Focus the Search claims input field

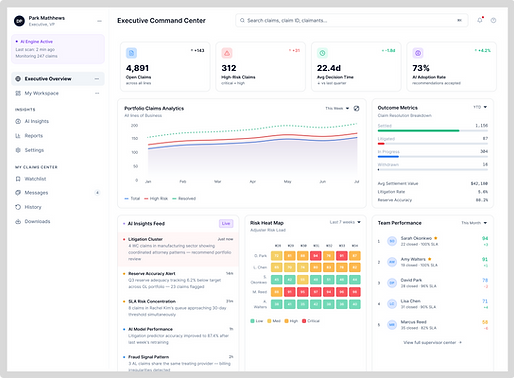(x=352, y=20)
